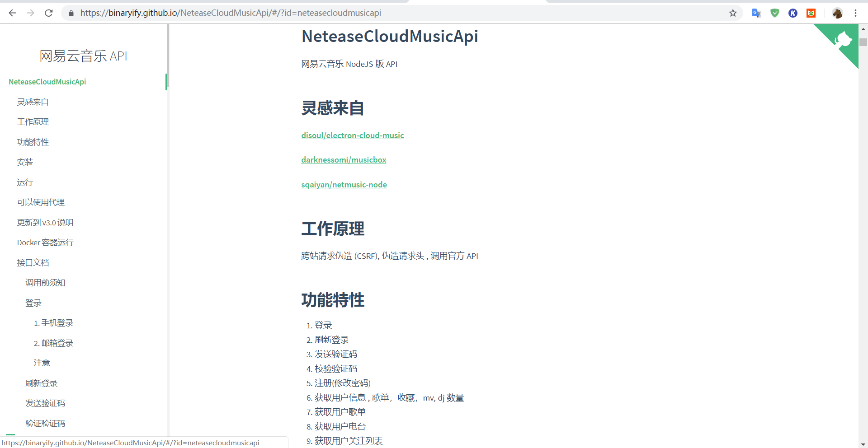Open the disoul/electron-cloud-music link
Viewport: 868px width, 448px height.
353,135
